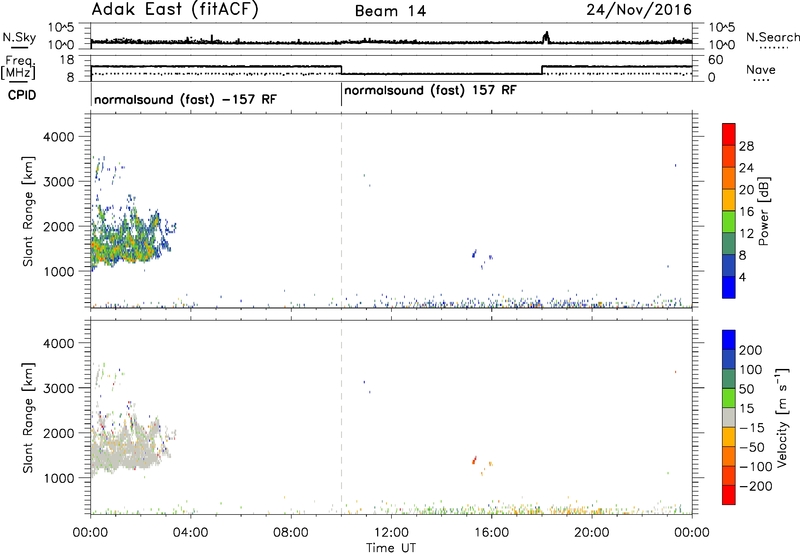This screenshot has height=554, width=800.
Task: Click the '04:00' time axis label
Action: coord(190,533)
